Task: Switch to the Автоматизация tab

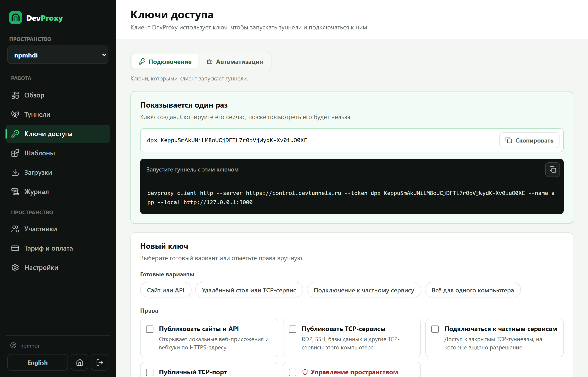Action: [235, 62]
